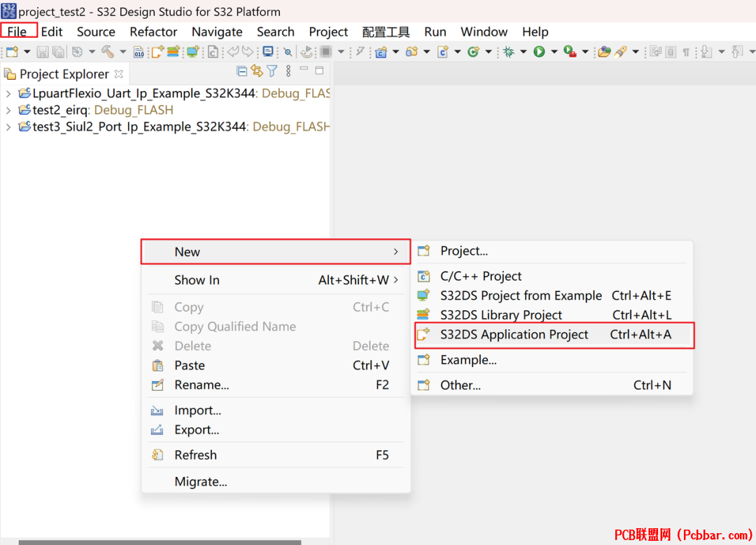
Task: Close the Project Explorer tab
Action: click(118, 74)
